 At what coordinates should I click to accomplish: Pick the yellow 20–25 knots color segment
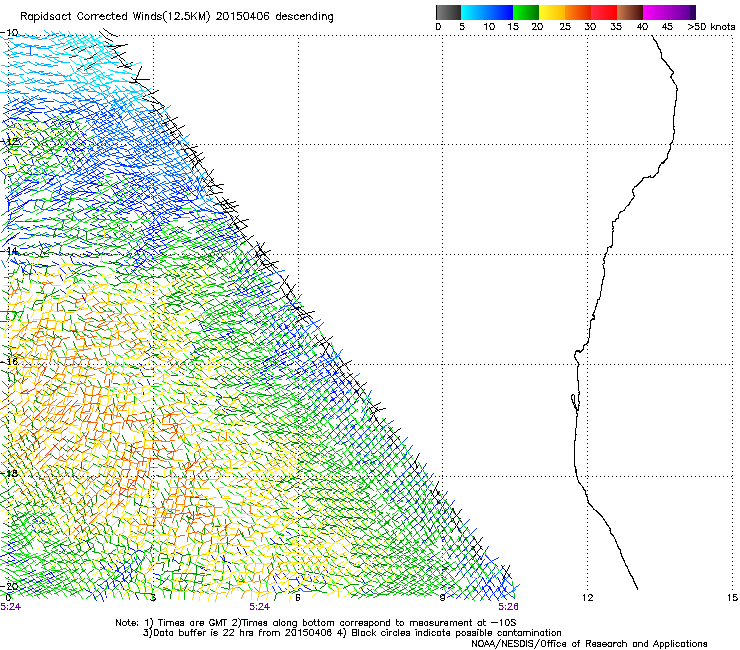(x=552, y=12)
